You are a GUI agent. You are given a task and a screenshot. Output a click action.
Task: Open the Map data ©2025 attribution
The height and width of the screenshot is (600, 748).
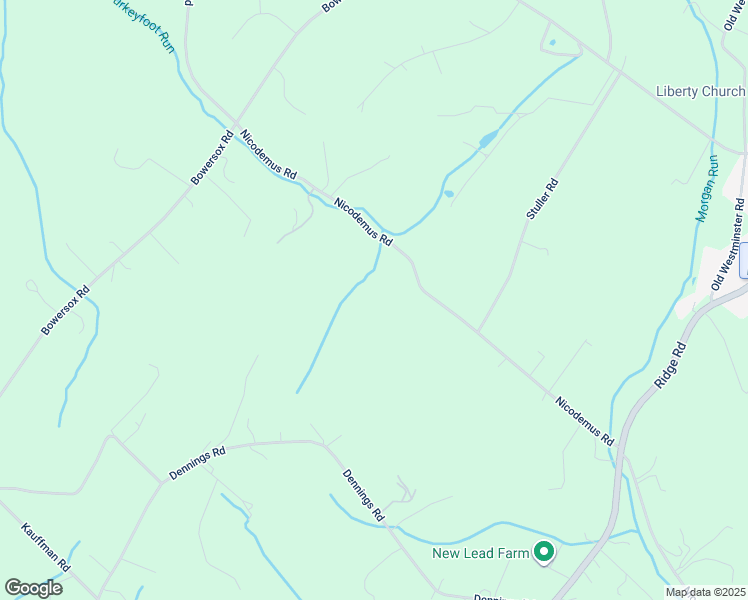click(x=706, y=592)
